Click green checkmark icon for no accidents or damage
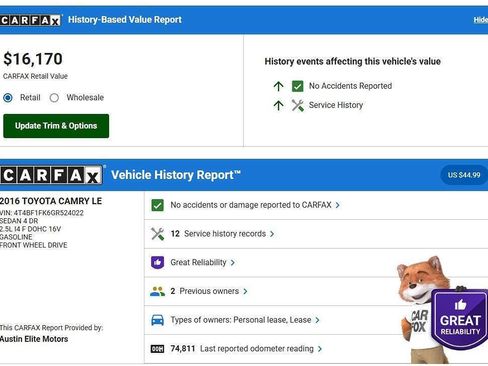 coord(157,205)
